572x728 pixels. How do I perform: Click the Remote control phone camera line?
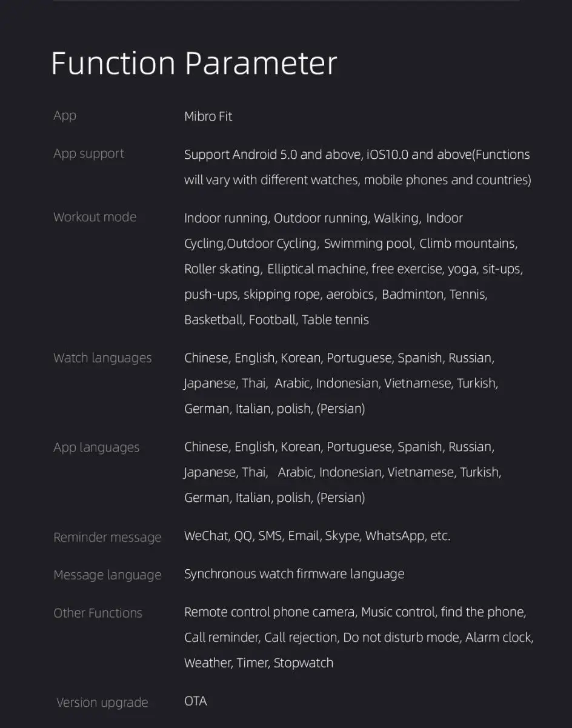[x=355, y=612]
